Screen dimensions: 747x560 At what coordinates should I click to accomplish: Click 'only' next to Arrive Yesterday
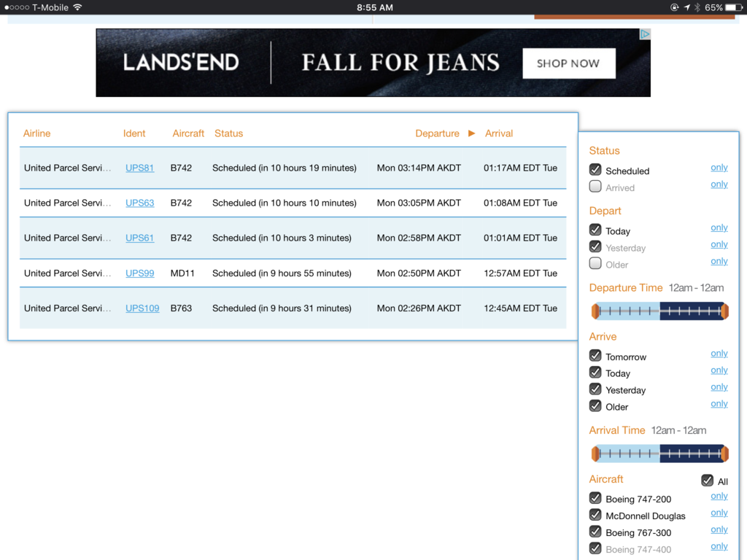[x=719, y=386]
